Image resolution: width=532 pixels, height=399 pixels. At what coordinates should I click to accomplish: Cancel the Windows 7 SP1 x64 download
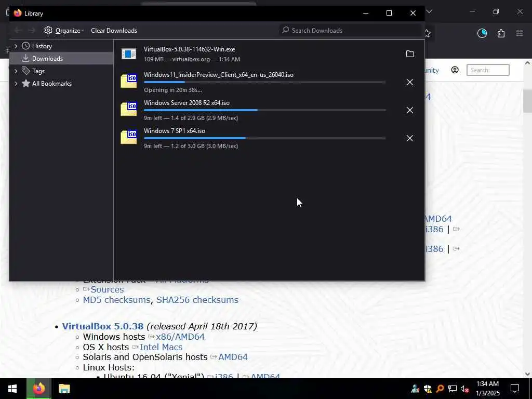(x=410, y=138)
